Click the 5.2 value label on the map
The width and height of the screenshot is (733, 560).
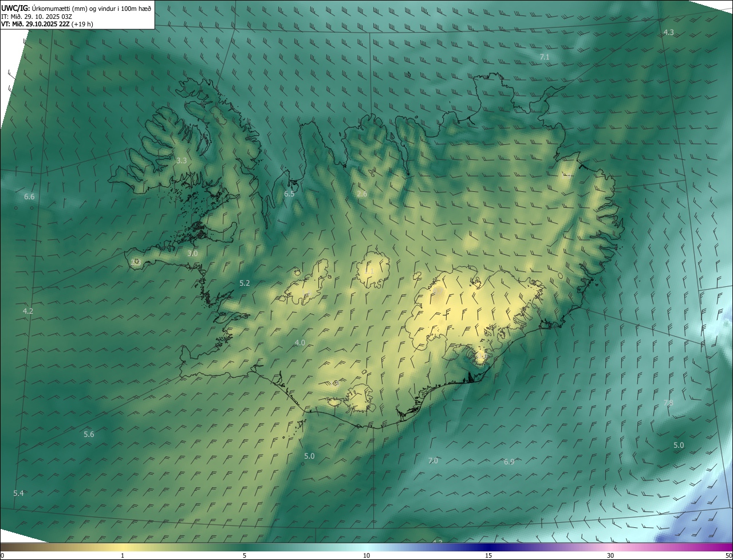coord(245,283)
